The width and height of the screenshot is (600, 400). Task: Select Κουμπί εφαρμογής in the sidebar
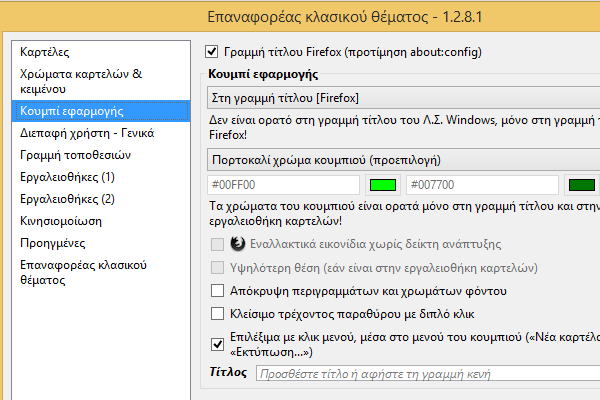click(x=101, y=111)
